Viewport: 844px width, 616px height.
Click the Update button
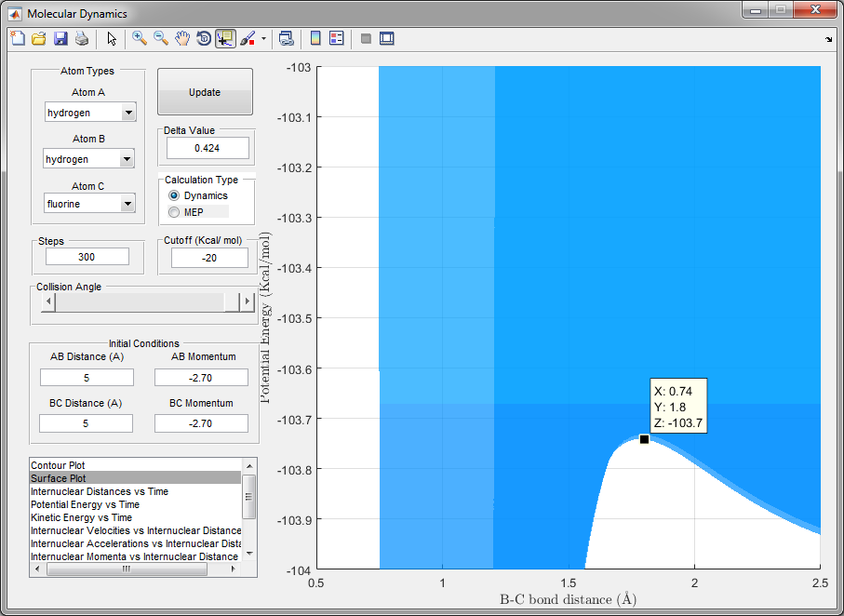tap(205, 91)
